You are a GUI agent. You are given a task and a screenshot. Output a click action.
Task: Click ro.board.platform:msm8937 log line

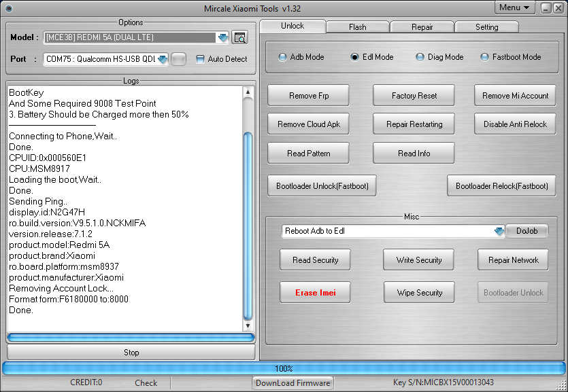tap(64, 266)
